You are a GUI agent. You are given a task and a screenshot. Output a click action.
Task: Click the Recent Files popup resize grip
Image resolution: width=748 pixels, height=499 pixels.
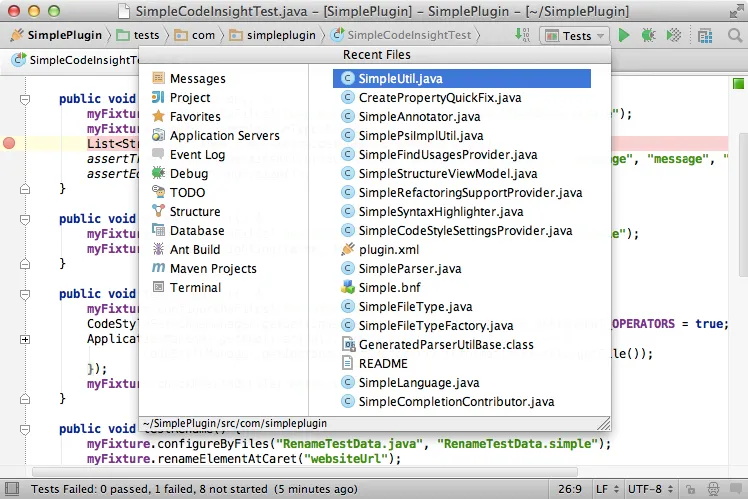tap(603, 424)
